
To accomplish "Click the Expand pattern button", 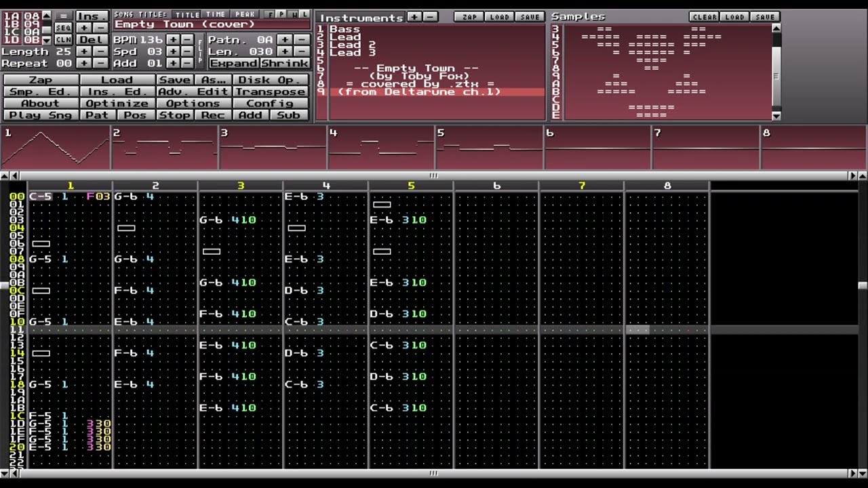I will tap(234, 63).
